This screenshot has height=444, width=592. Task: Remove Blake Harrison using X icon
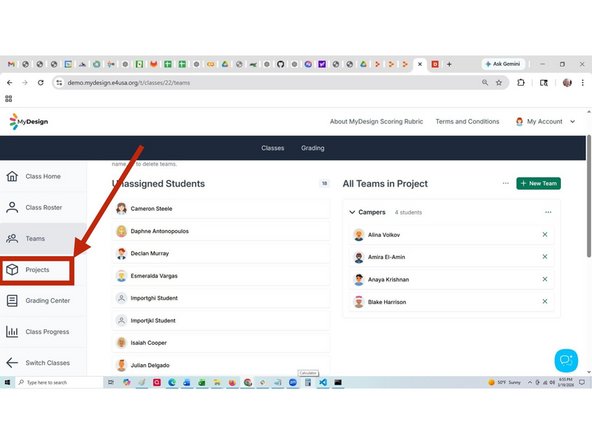(545, 301)
